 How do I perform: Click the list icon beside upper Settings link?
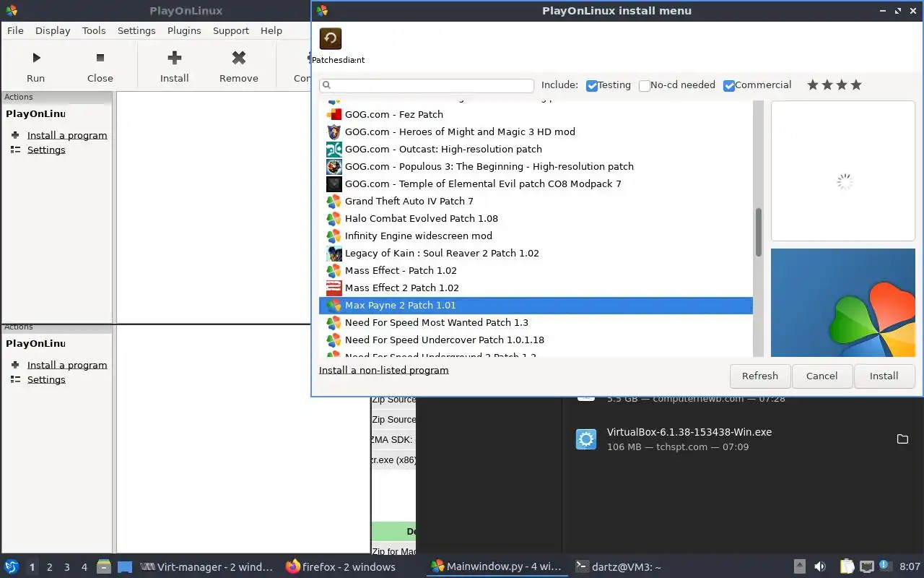15,150
